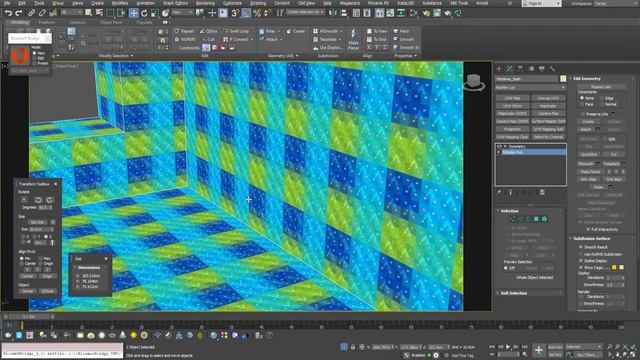Expand the Modify Selection ribbon panel

pyautogui.click(x=116, y=56)
